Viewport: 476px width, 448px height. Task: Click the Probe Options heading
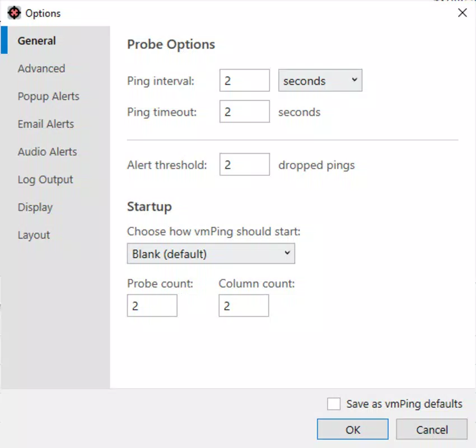click(x=171, y=44)
